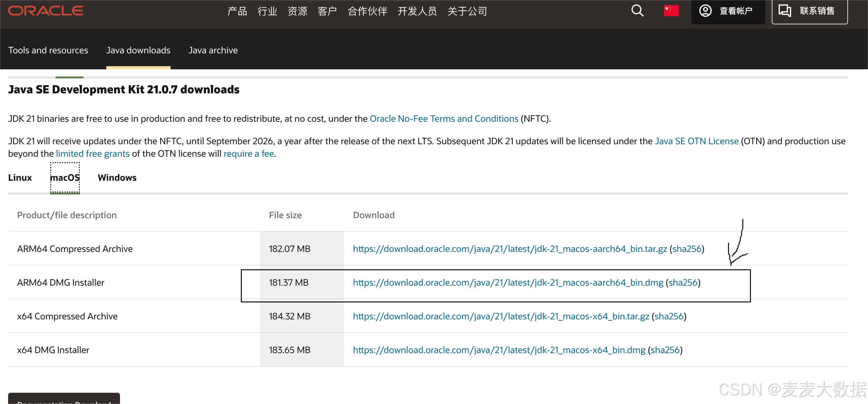Open Tools and resources tab
868x404 pixels.
48,50
